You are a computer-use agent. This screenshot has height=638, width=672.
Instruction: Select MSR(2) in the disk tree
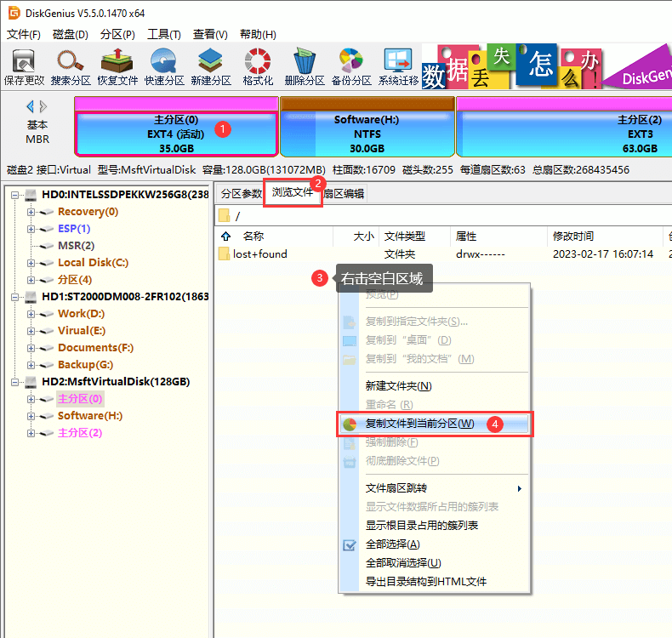(x=77, y=246)
